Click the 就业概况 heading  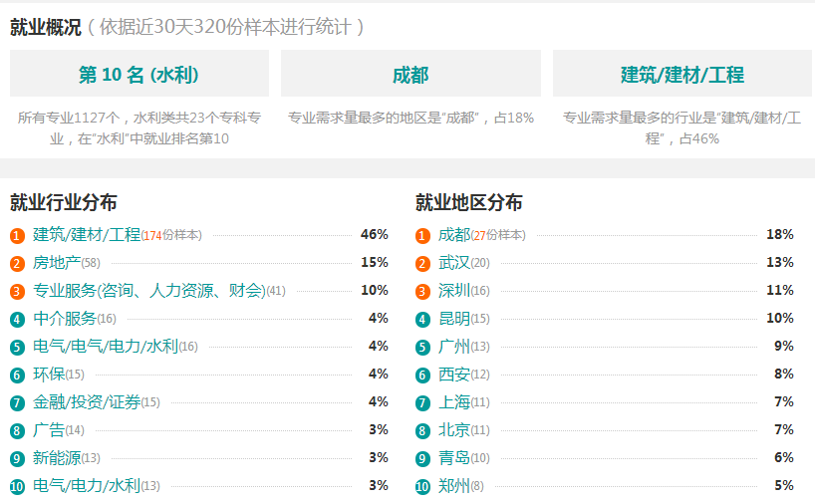46,27
